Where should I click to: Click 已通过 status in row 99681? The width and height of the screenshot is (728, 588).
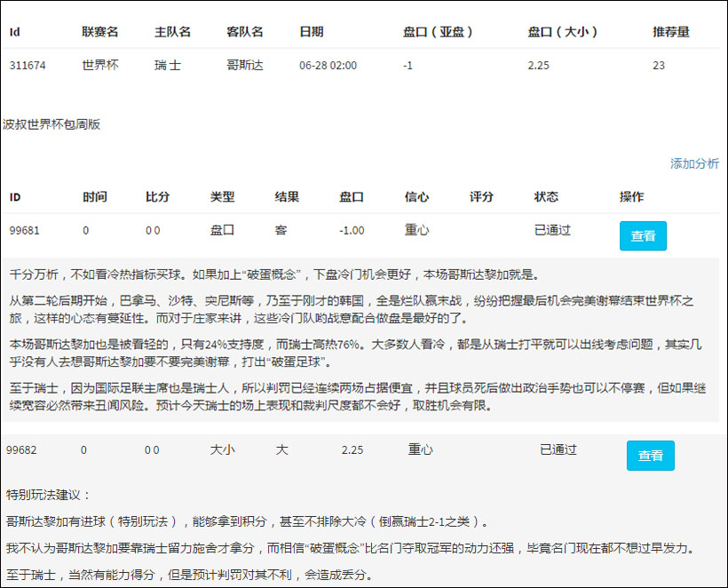[x=552, y=230]
